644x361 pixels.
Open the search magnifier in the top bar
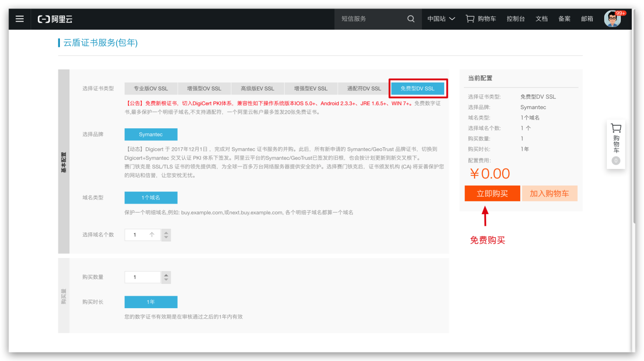411,19
